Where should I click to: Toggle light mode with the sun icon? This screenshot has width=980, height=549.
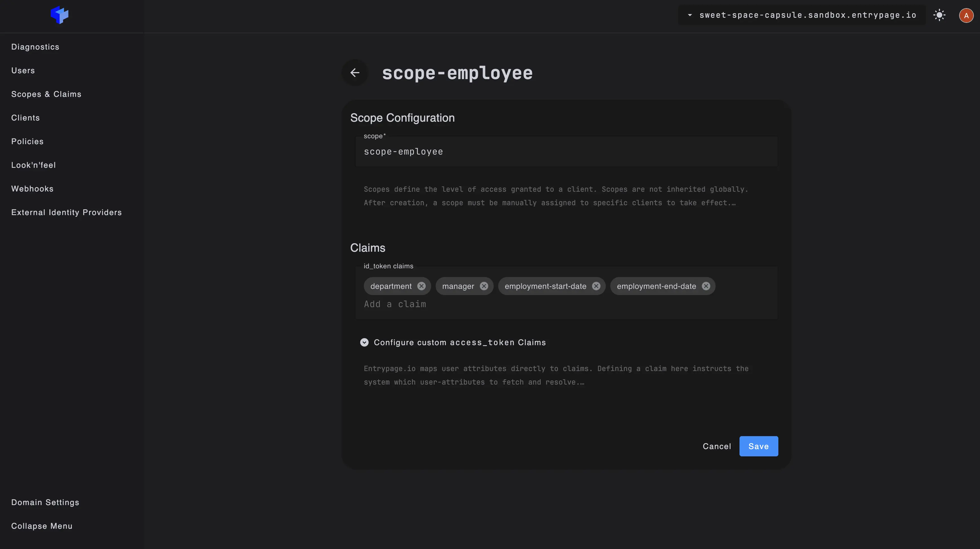tap(939, 15)
